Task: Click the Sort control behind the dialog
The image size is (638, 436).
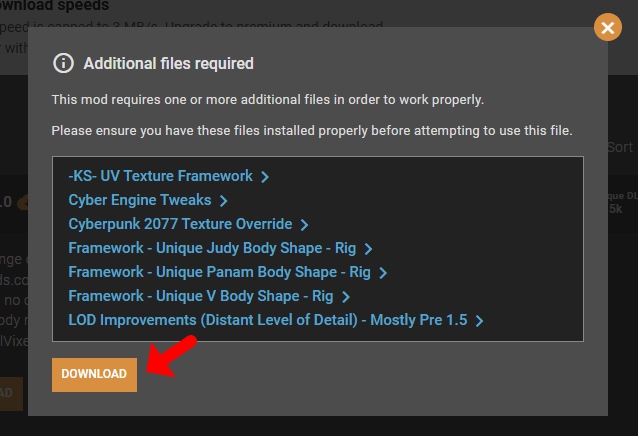Action: point(620,147)
